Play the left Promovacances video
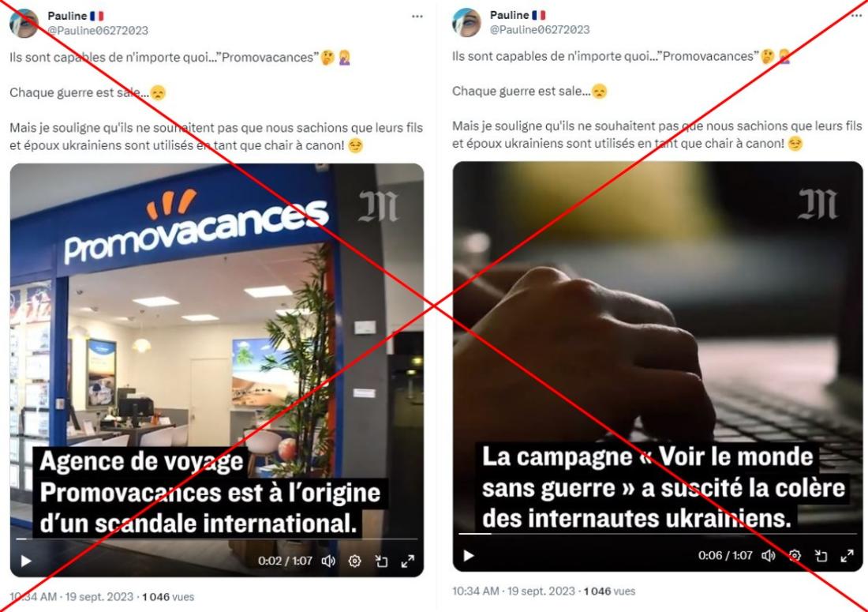This screenshot has width=868, height=612. [x=26, y=561]
